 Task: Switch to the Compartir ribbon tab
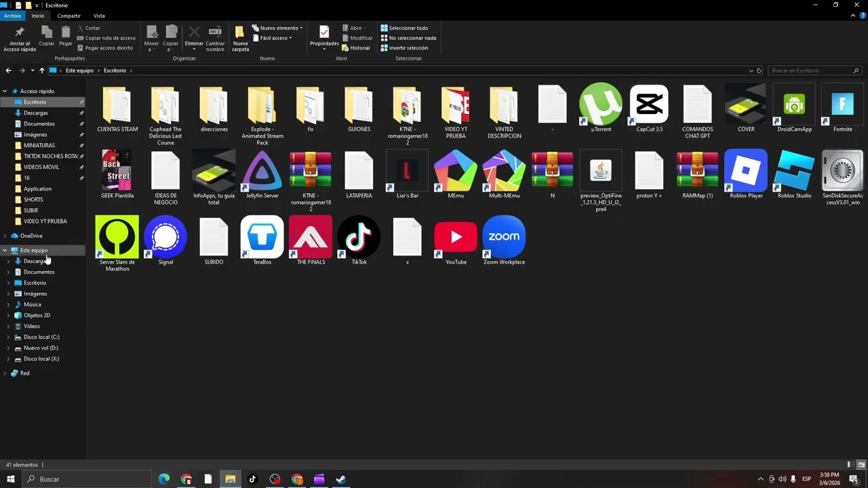pyautogui.click(x=68, y=16)
